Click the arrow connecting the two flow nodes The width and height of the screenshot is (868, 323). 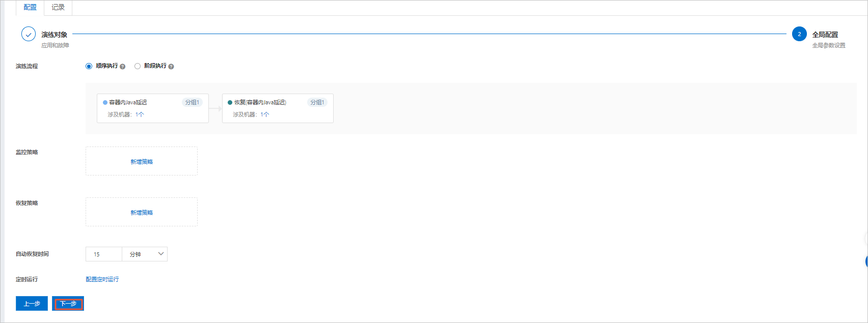tap(215, 108)
